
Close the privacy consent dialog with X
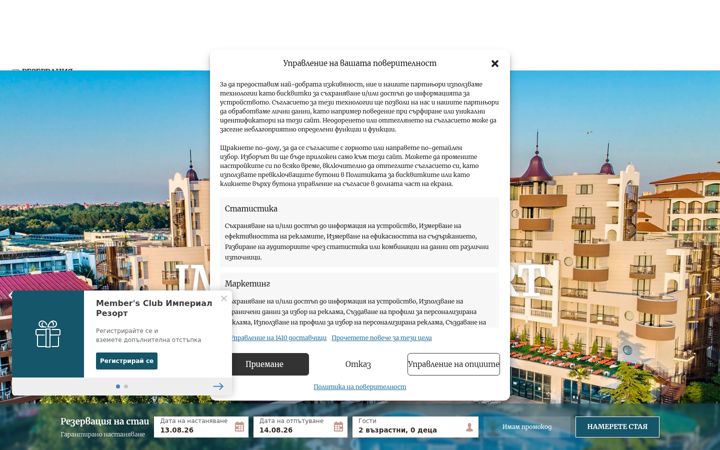coord(495,63)
